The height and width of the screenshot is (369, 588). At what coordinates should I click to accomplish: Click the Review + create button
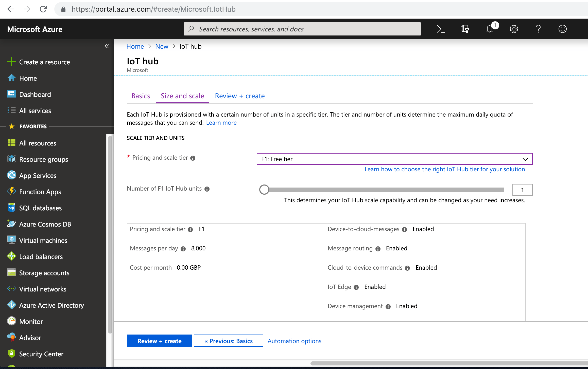pos(159,341)
